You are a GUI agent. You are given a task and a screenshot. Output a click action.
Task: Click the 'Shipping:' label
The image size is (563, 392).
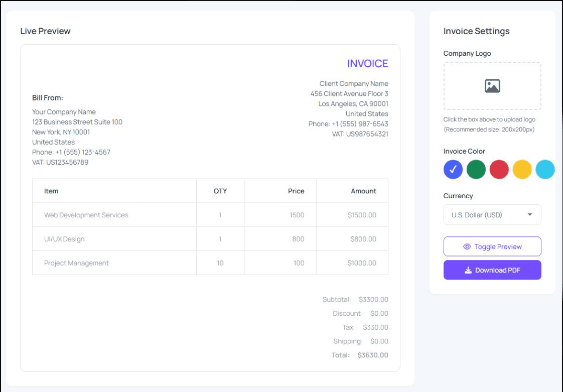click(348, 341)
